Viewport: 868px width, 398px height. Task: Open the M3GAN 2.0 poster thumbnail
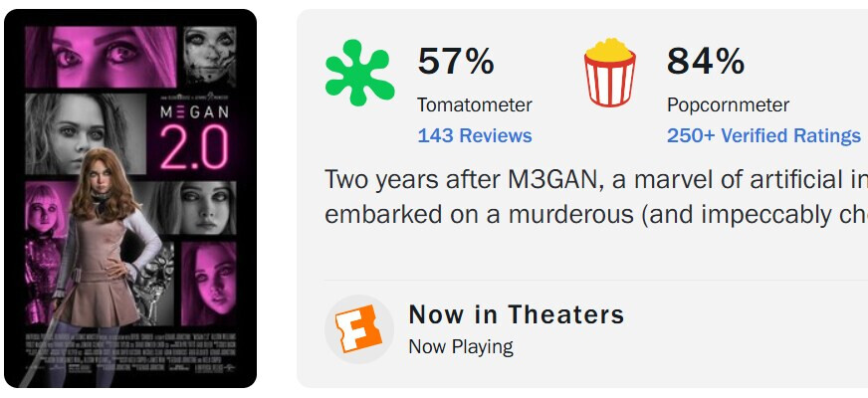tap(130, 198)
